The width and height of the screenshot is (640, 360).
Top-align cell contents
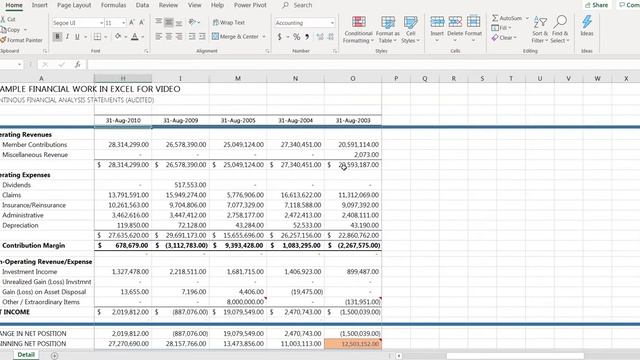[x=158, y=22]
